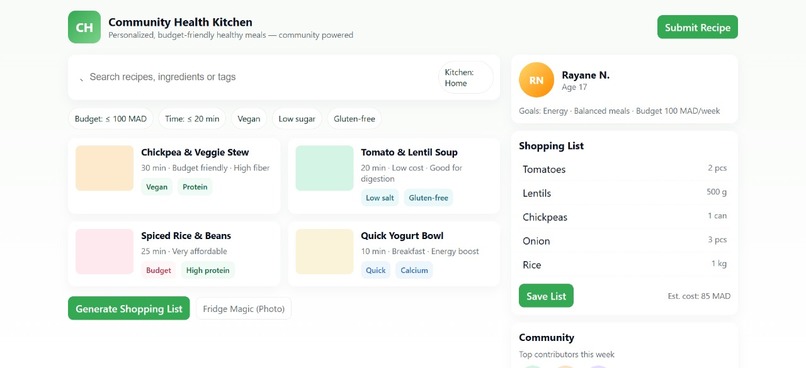The width and height of the screenshot is (806, 368).
Task: Open the Quick Yogurt Bowl title
Action: tap(402, 236)
